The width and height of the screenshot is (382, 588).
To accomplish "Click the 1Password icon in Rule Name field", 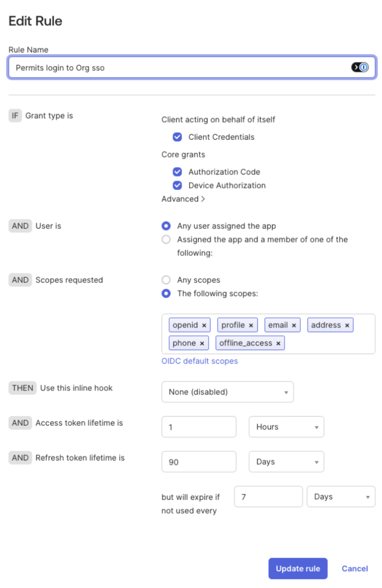I will click(x=360, y=67).
